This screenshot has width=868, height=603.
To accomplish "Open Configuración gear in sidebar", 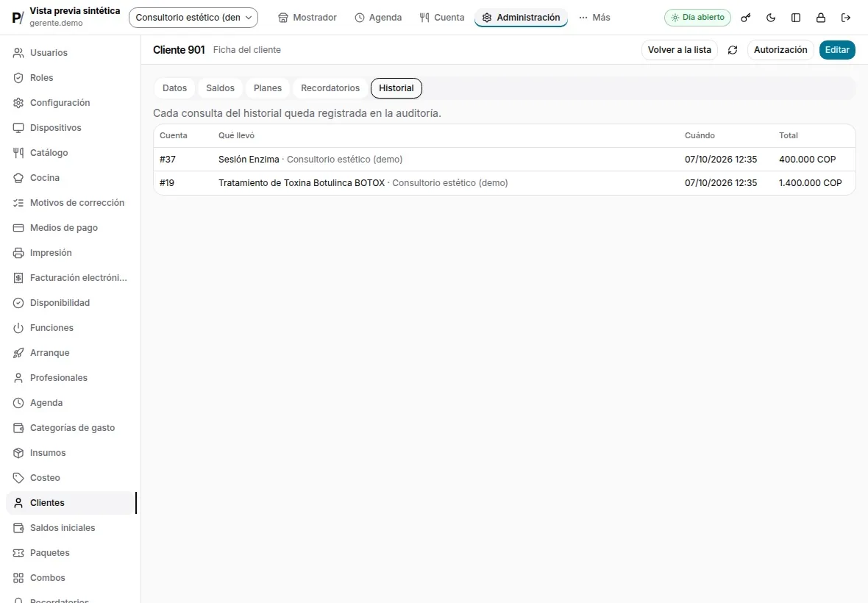I will (18, 103).
